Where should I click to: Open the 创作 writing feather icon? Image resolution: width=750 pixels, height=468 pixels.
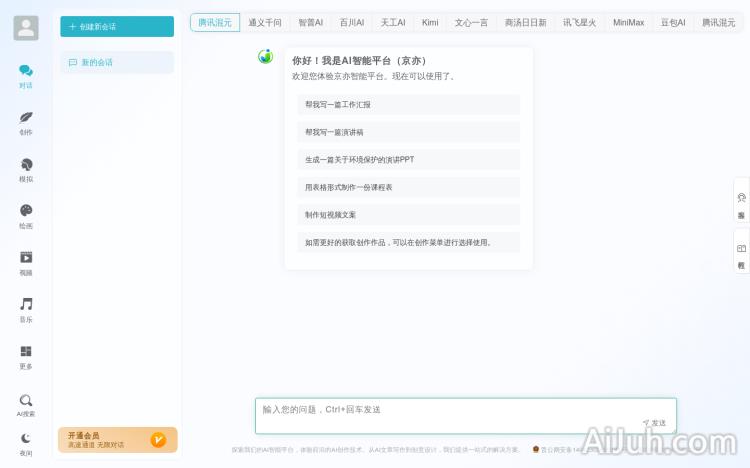coord(26,122)
